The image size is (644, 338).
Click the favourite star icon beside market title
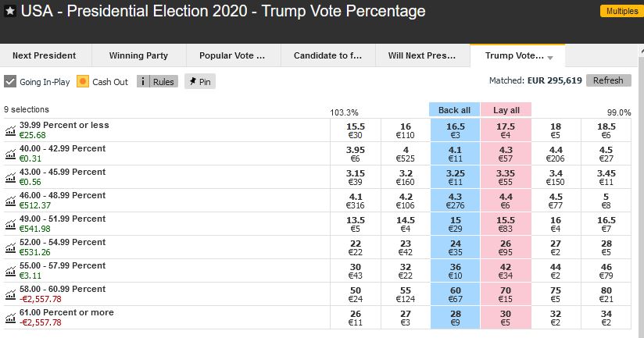point(10,12)
